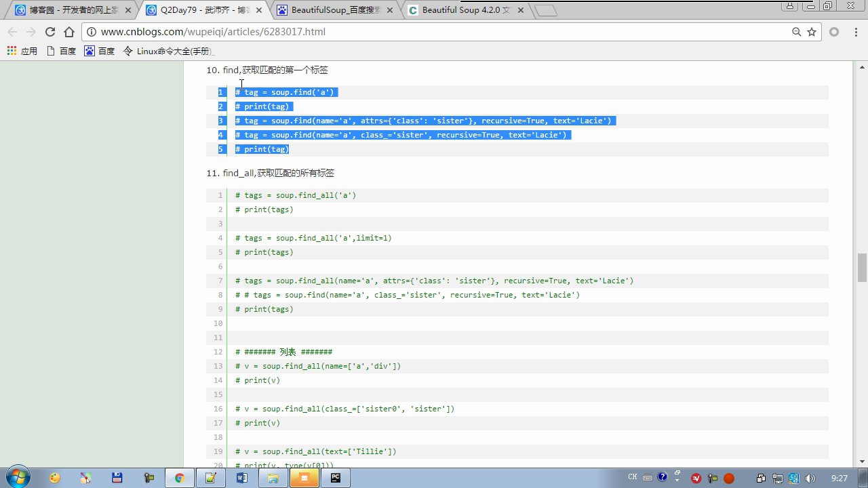Close the Q2Day79 tab
Image resolution: width=868 pixels, height=488 pixels.
pos(259,10)
